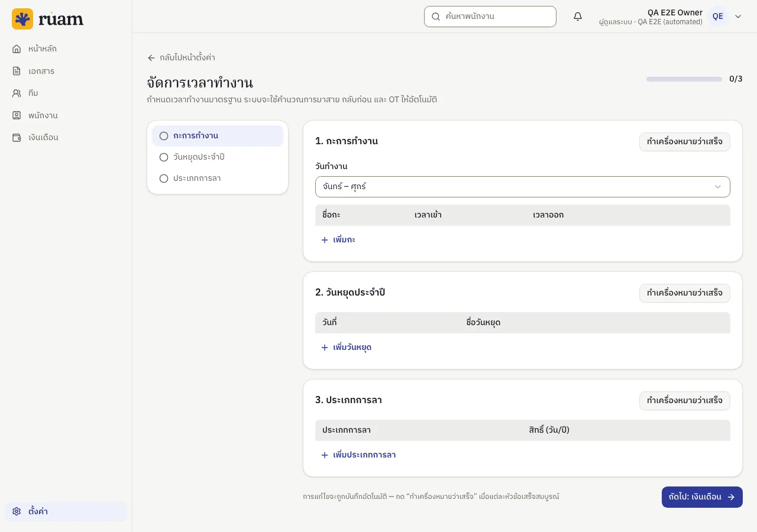Screen dimensions: 757x532
Task: Mark section 2 วันหยุดประจำปี as done
Action: point(685,293)
